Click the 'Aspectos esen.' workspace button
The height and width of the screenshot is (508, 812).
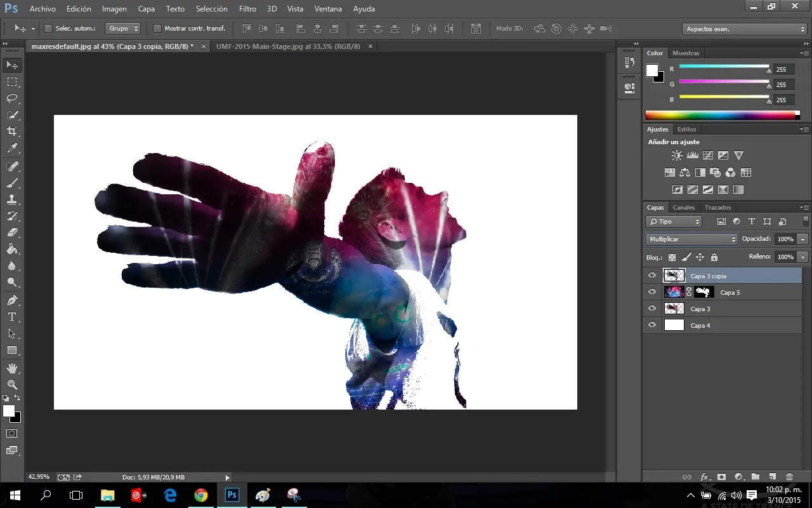(x=743, y=28)
